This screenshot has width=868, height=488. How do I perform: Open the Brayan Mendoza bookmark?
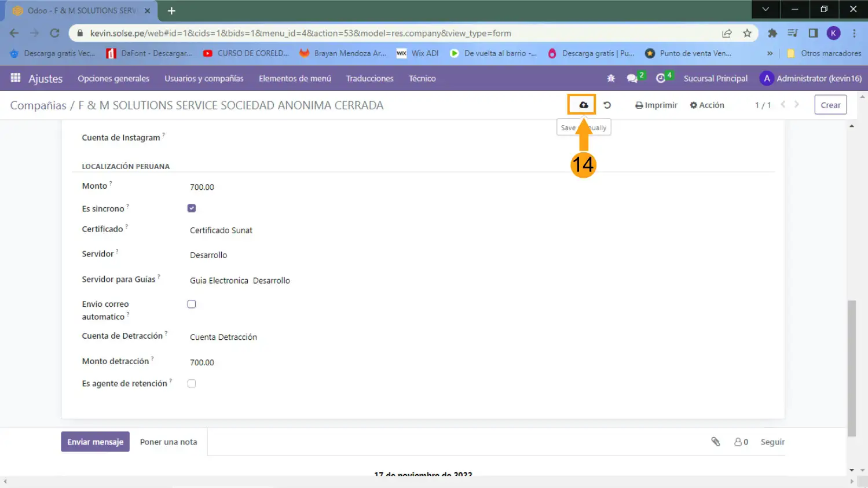point(343,53)
